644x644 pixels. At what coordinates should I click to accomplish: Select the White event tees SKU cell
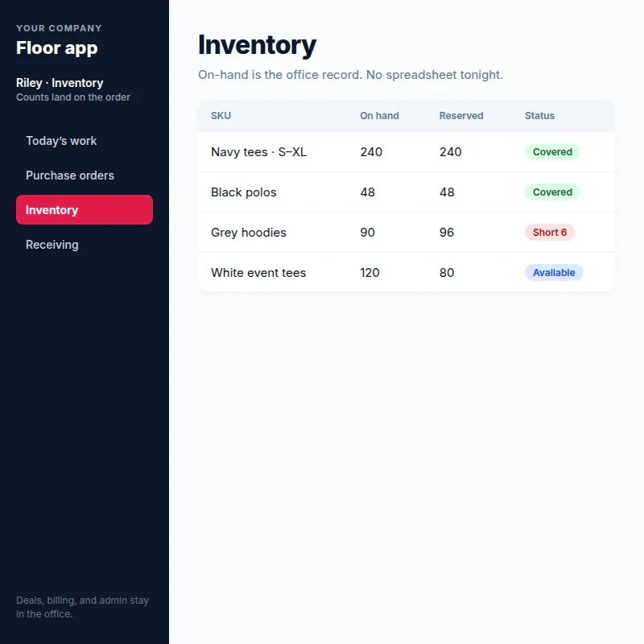[258, 273]
